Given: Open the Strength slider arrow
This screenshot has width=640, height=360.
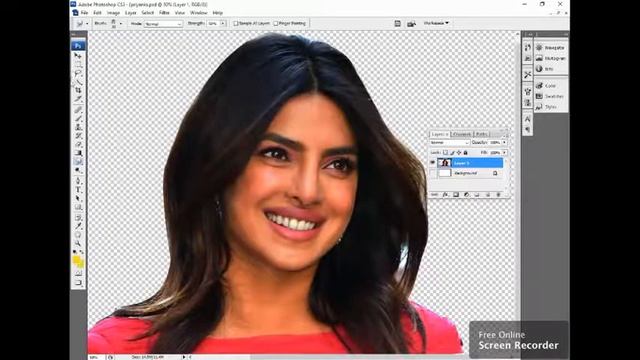Looking at the screenshot, I should (223, 24).
